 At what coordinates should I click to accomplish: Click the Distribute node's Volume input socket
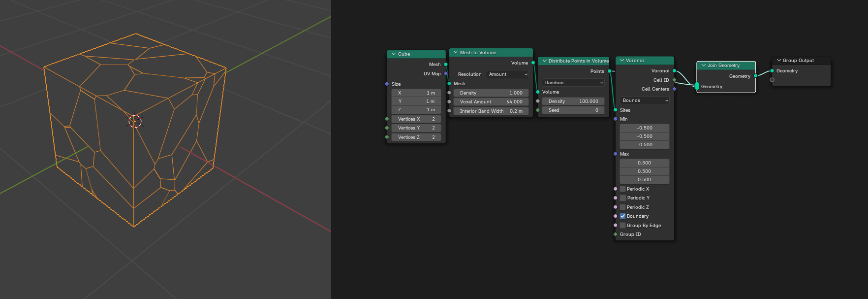click(538, 92)
